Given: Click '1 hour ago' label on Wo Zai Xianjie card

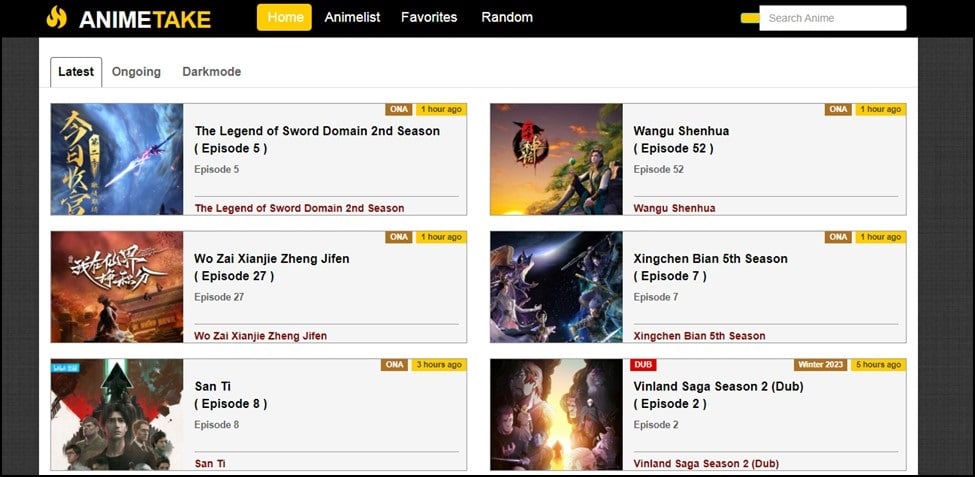Looking at the screenshot, I should pyautogui.click(x=441, y=237).
